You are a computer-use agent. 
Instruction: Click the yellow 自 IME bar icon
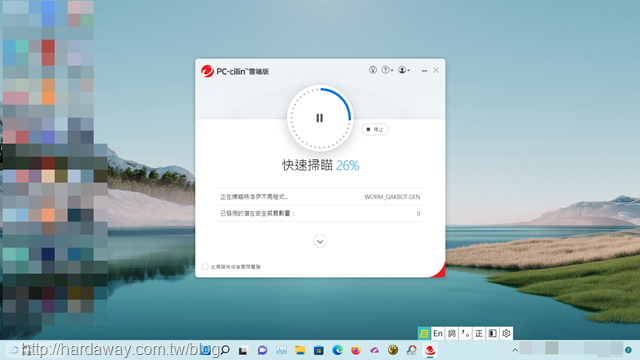tap(424, 333)
